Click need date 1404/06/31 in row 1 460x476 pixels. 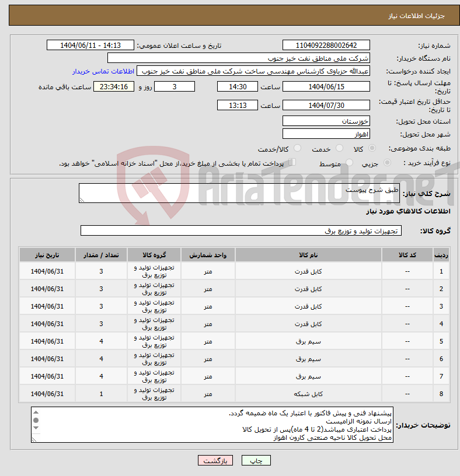47,271
